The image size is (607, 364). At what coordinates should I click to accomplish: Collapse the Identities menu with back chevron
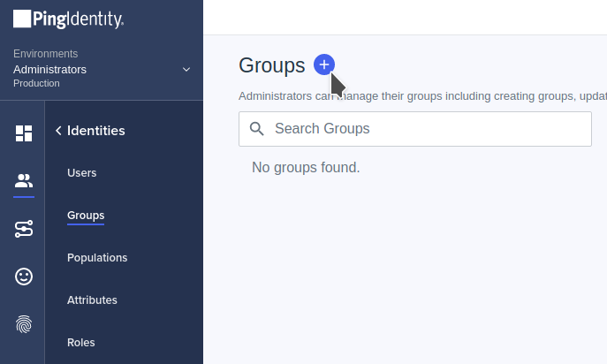58,131
